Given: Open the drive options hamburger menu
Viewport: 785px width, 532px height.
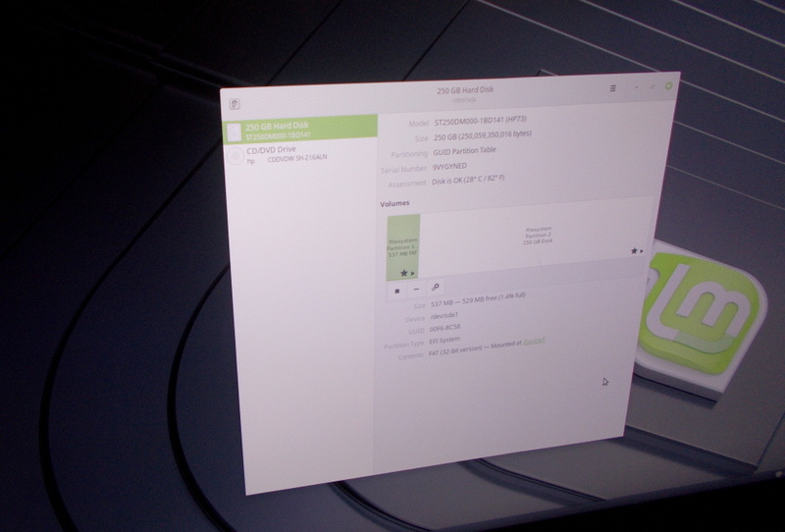Looking at the screenshot, I should 613,88.
